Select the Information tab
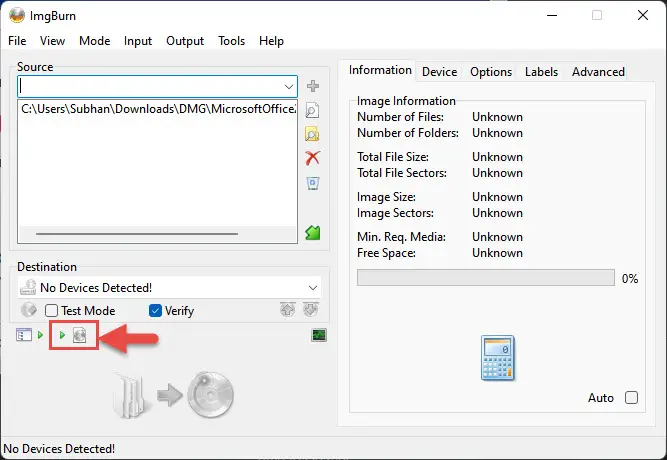This screenshot has width=667, height=460. 380,70
